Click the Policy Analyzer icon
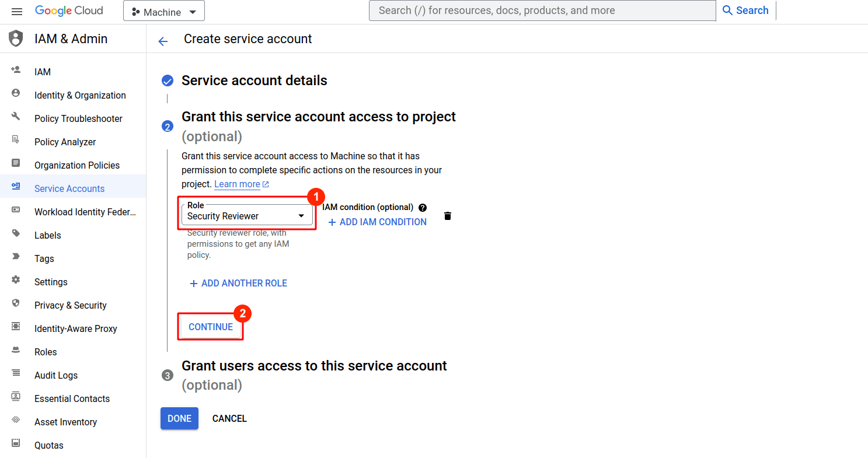Image resolution: width=868 pixels, height=458 pixels. click(x=16, y=140)
